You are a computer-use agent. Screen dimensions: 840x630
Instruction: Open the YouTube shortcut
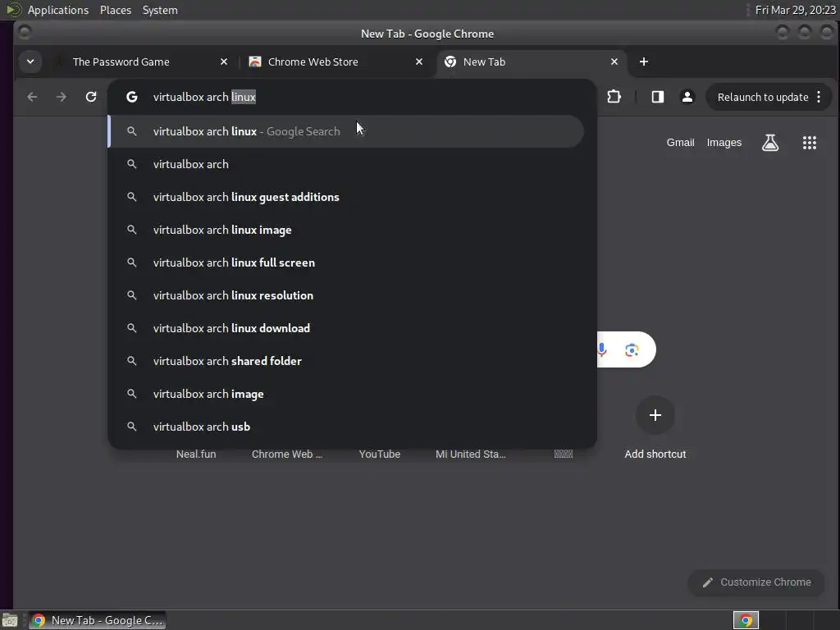379,454
